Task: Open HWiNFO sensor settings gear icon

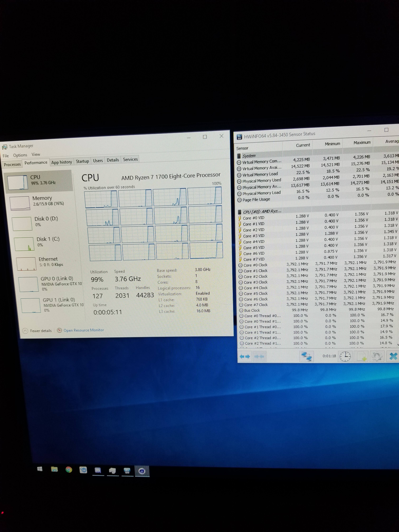Action: [377, 356]
